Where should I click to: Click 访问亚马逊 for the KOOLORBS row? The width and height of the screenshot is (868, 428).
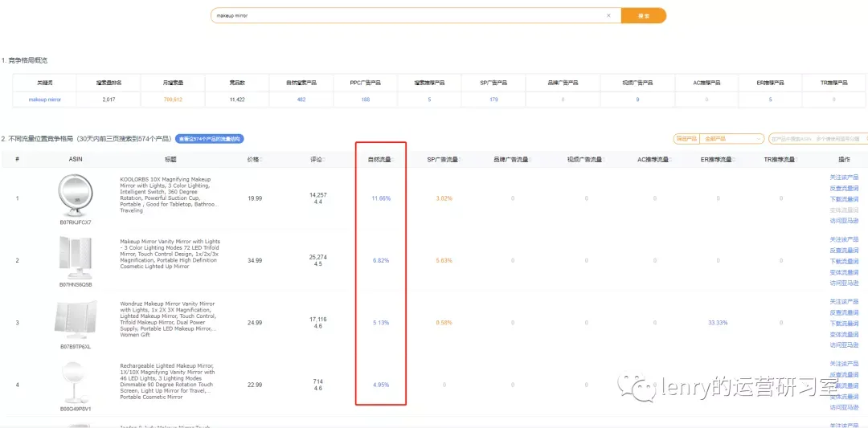click(x=844, y=221)
